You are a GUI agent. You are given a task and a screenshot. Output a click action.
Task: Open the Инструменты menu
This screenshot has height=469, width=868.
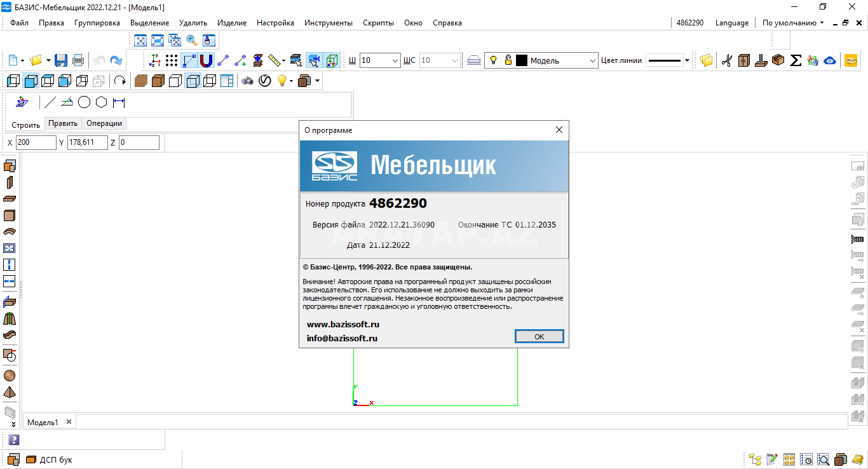pos(328,23)
